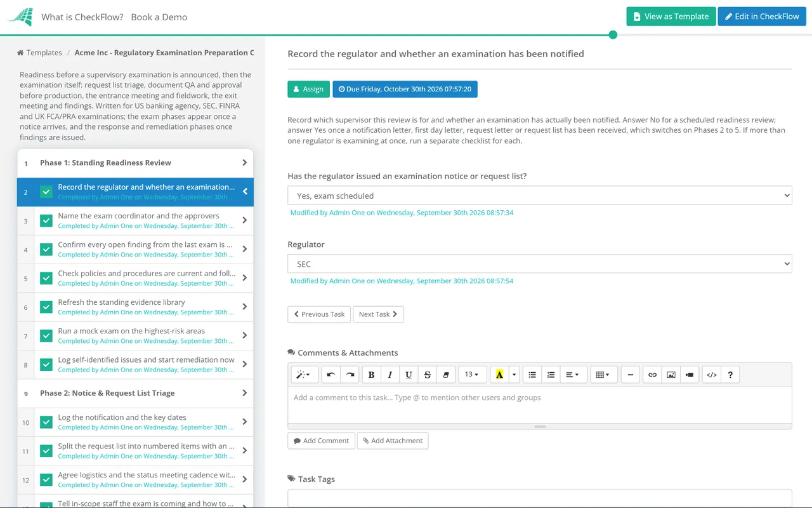The image size is (812, 508).
Task: Click the CheckFlow logo
Action: [x=20, y=17]
